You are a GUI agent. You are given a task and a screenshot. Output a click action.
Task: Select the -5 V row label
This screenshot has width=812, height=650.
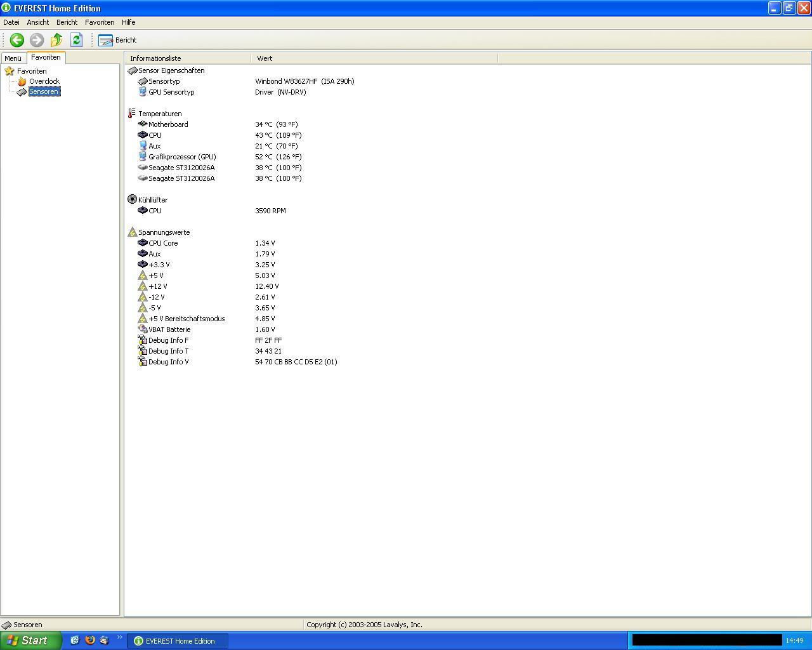click(x=155, y=308)
